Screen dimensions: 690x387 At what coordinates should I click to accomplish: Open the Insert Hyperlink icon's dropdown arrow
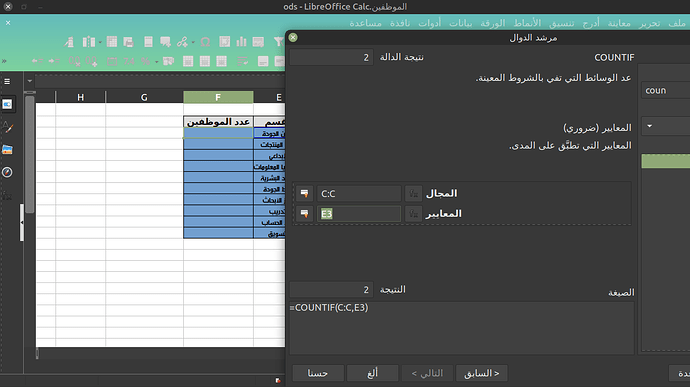[193, 42]
